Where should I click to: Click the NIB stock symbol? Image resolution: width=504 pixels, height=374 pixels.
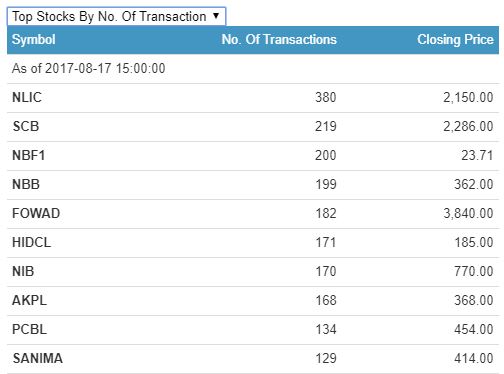click(23, 272)
